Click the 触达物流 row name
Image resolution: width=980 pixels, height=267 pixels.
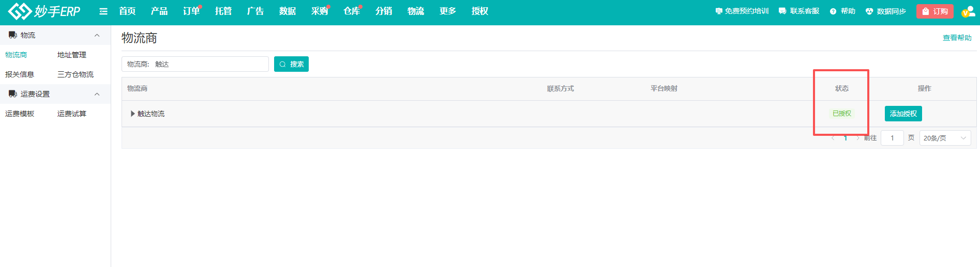151,114
